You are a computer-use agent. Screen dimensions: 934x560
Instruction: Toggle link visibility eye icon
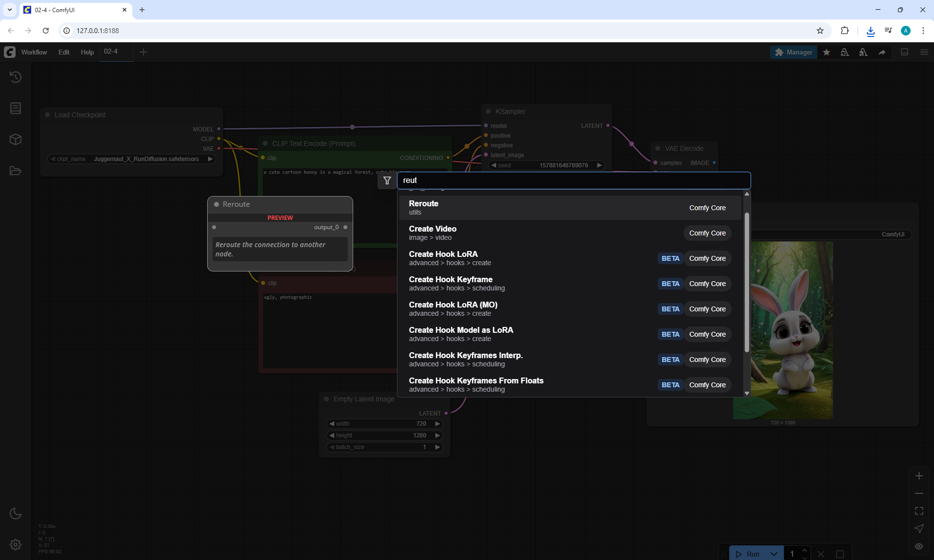pos(919,546)
